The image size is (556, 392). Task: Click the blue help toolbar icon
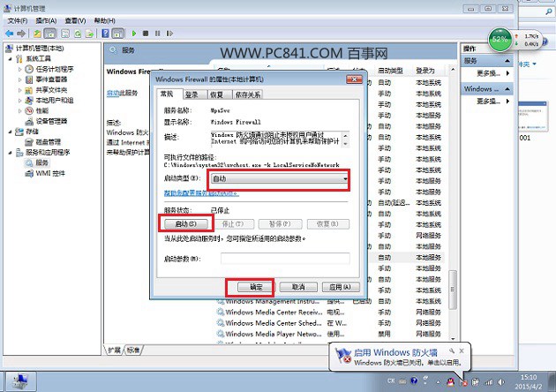(x=105, y=34)
